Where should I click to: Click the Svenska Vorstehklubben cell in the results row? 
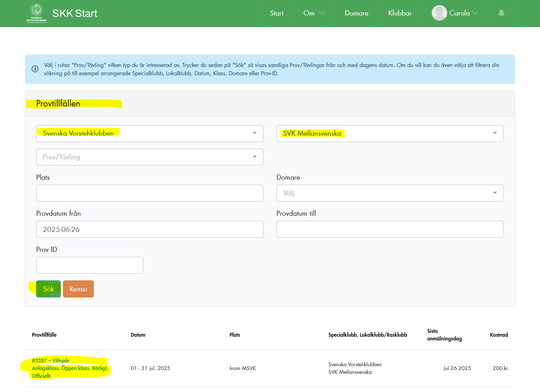355,365
